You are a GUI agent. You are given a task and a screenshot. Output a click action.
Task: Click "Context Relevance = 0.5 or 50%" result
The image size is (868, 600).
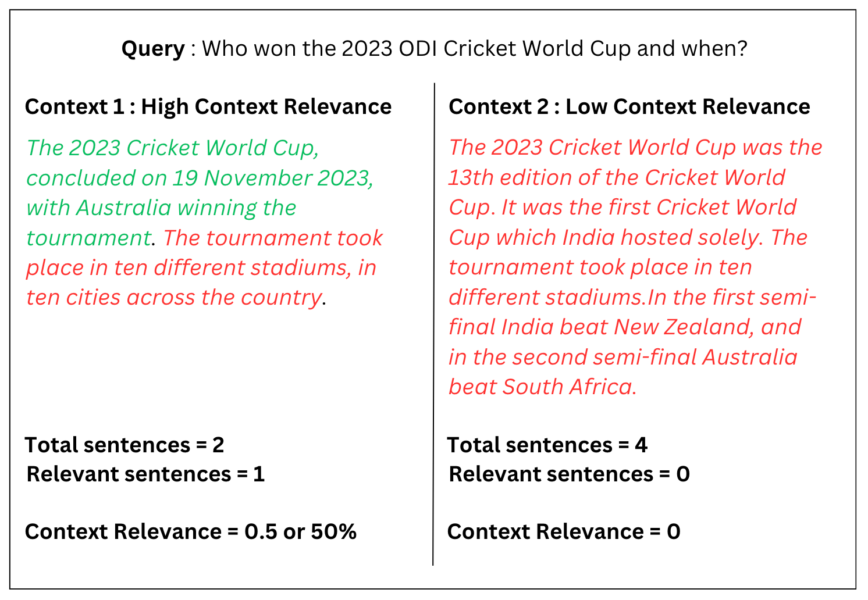[191, 531]
